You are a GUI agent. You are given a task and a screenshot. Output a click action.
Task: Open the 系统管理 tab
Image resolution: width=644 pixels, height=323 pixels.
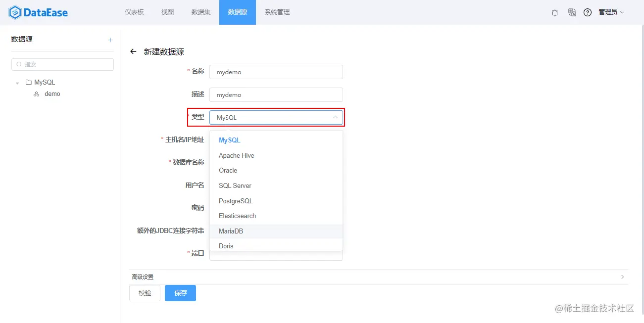(277, 12)
